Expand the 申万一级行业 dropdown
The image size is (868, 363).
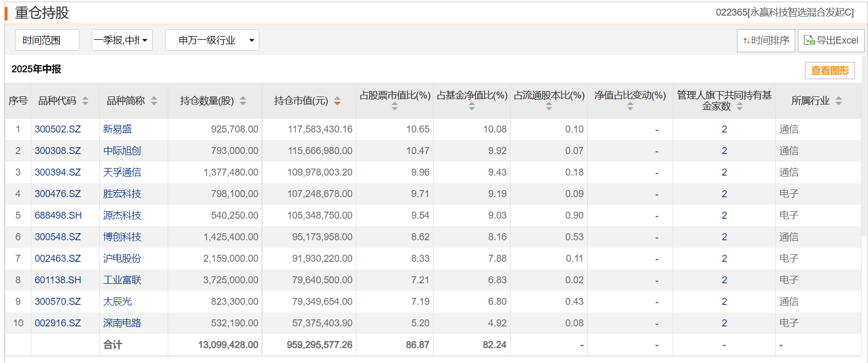click(x=212, y=40)
